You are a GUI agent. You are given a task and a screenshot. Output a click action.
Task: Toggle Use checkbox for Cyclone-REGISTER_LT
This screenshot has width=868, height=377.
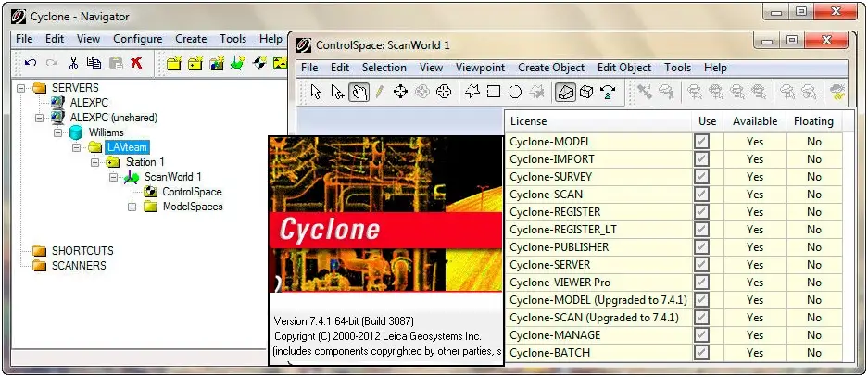pyautogui.click(x=702, y=230)
